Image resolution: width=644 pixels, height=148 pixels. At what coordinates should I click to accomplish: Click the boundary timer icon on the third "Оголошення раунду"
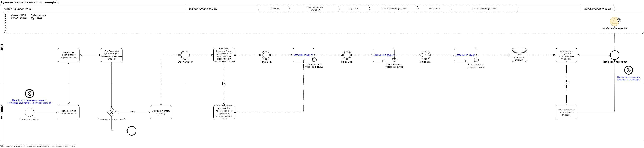click(x=476, y=60)
